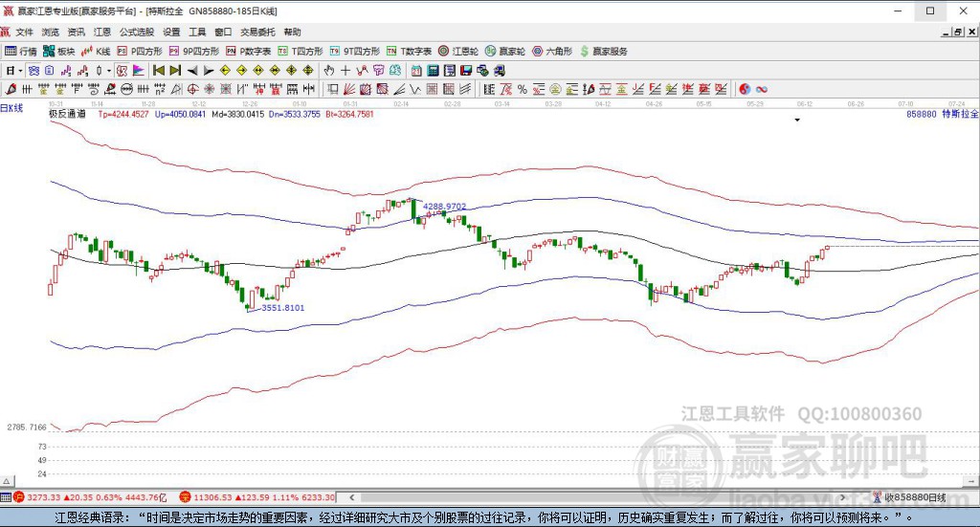Image resolution: width=980 pixels, height=527 pixels.
Task: Select the Gann fan lines tool
Action: point(348,89)
